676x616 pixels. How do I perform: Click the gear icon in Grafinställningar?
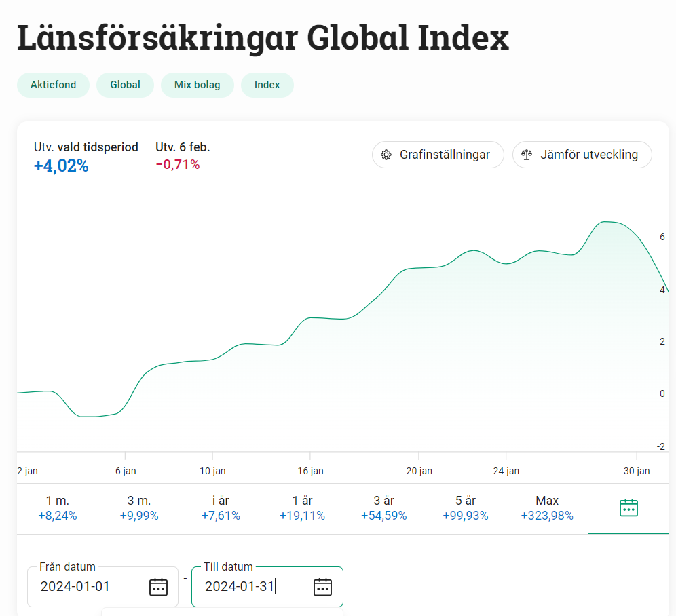(x=386, y=155)
